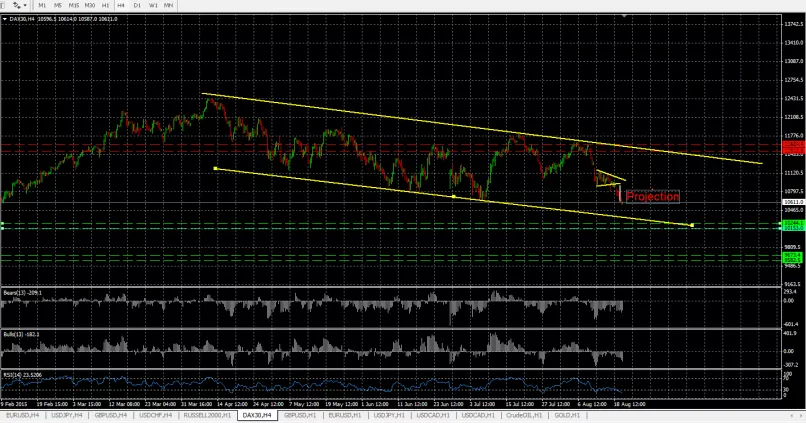The image size is (806, 423).
Task: Open the CrudeOIL,H1 chart tab
Action: click(x=524, y=415)
